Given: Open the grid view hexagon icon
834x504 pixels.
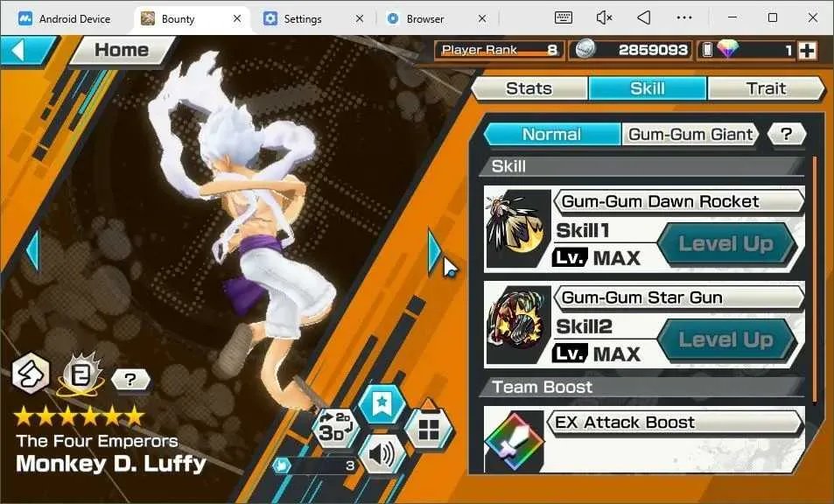Looking at the screenshot, I should coord(429,430).
